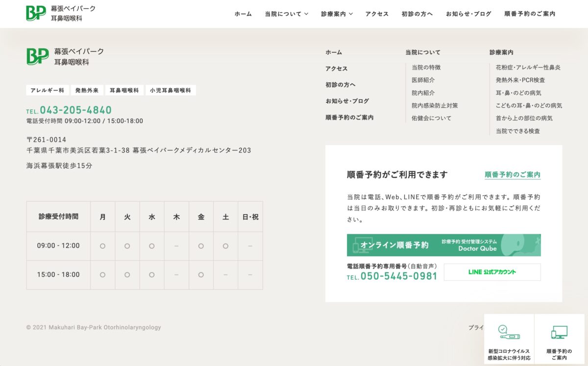Open 医師紹介 in the footer
588x366 pixels.
pos(423,80)
